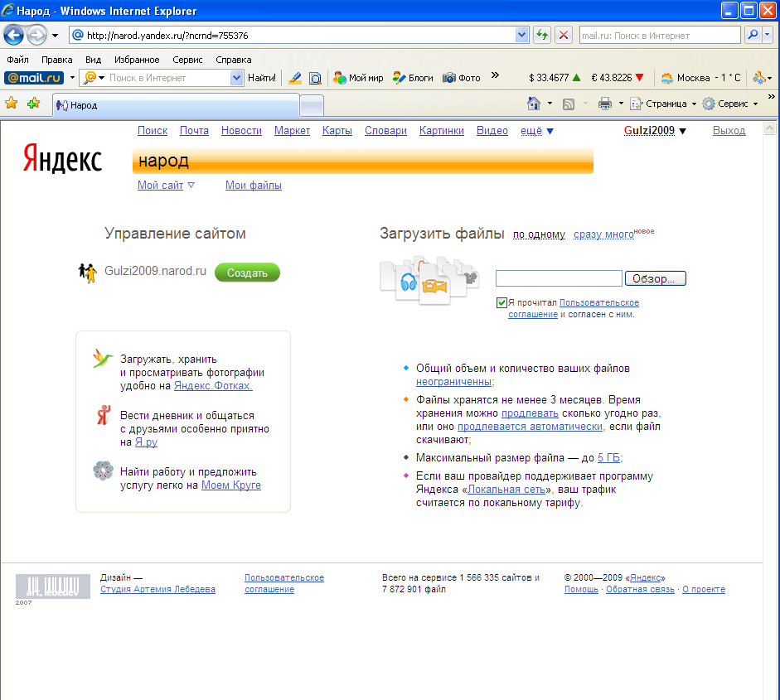Click the Обзор... browse button
Screen dimensions: 780x700
coord(655,278)
